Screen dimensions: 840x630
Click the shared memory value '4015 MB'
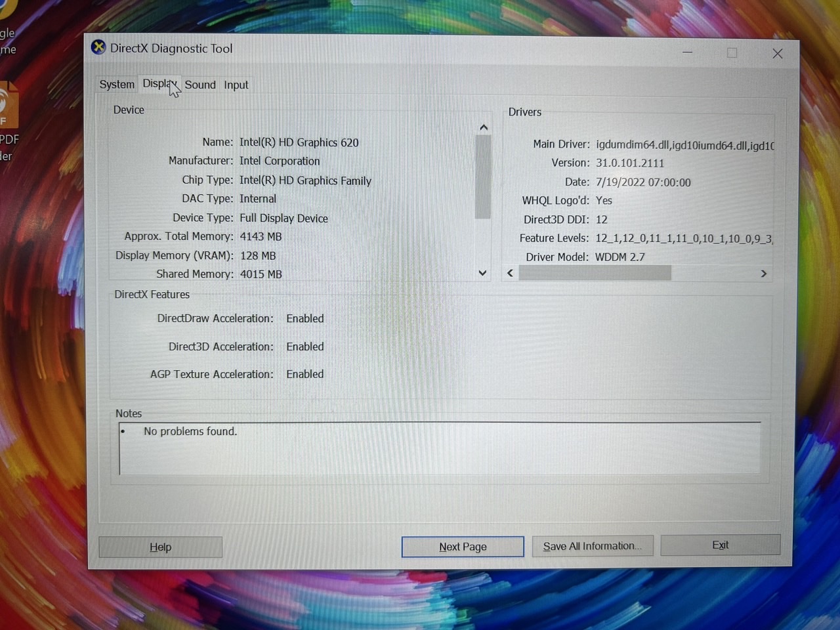(261, 274)
